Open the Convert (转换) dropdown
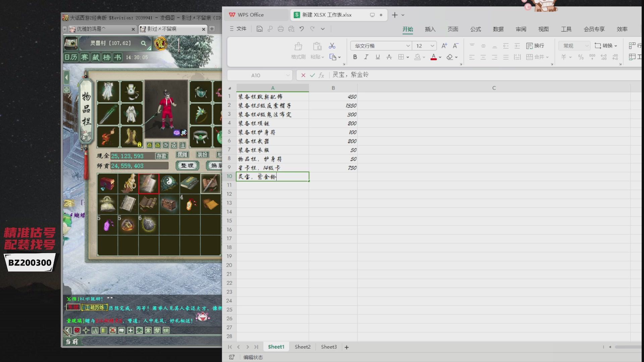Viewport: 644px width, 362px height. click(606, 46)
